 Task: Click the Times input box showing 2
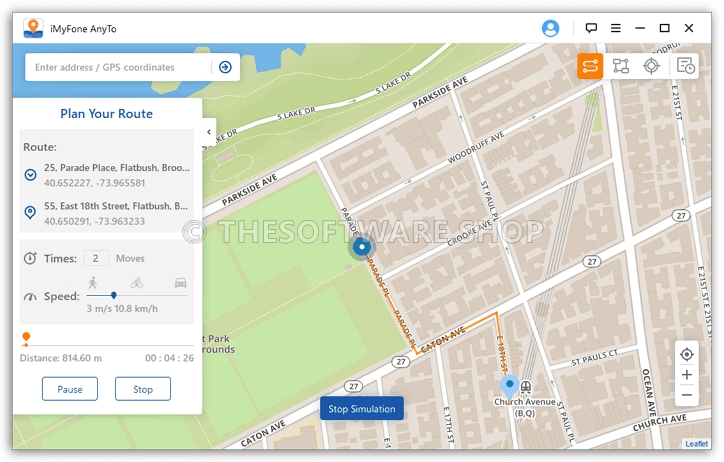[96, 258]
